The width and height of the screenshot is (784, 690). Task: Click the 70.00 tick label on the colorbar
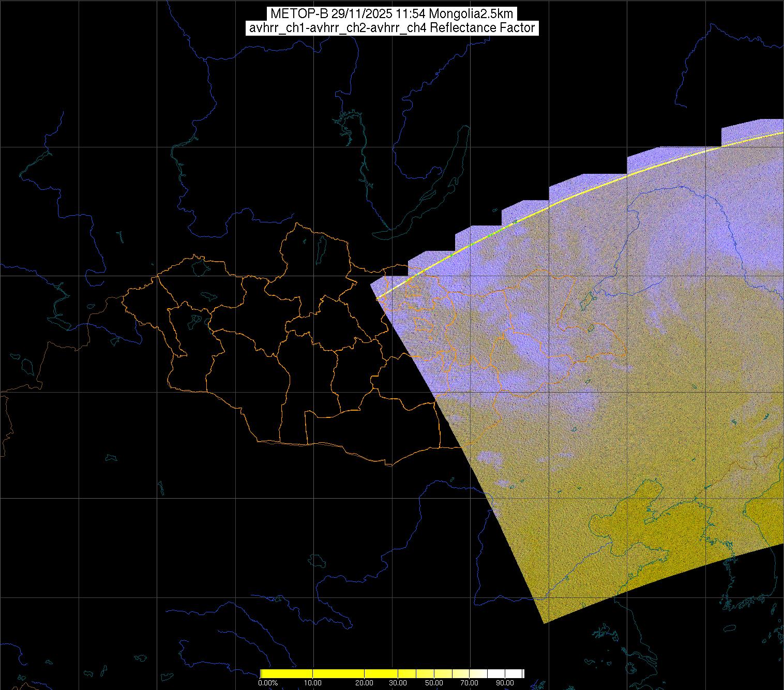point(471,683)
